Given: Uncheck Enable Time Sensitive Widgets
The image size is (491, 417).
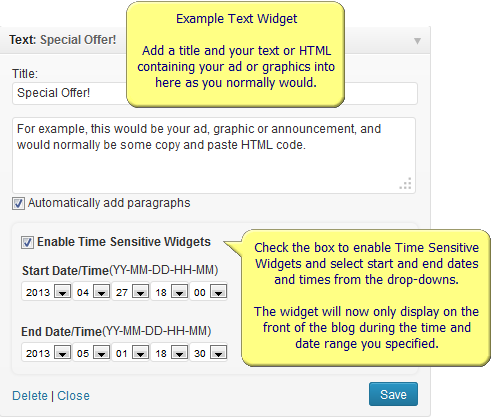Looking at the screenshot, I should click(27, 242).
